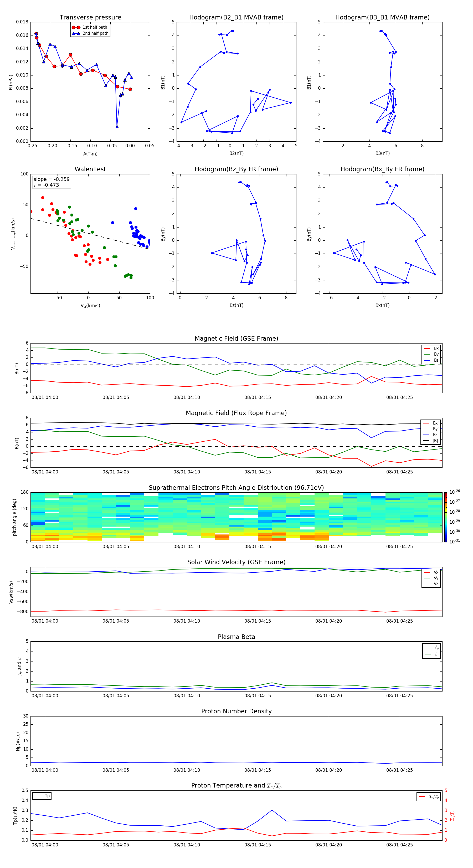Click the "Bz(nT)" x-axis label
This screenshot has height=868, width=473.
[x=236, y=305]
